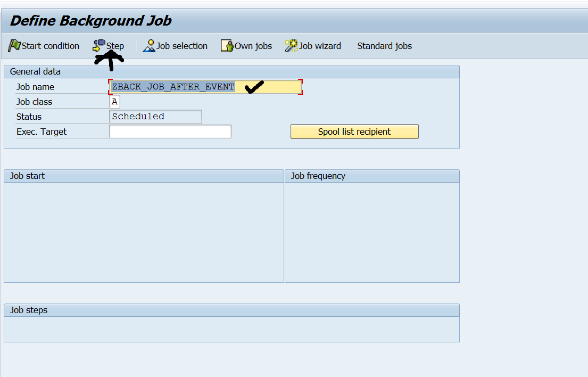Click the Exec. Target label

[42, 132]
